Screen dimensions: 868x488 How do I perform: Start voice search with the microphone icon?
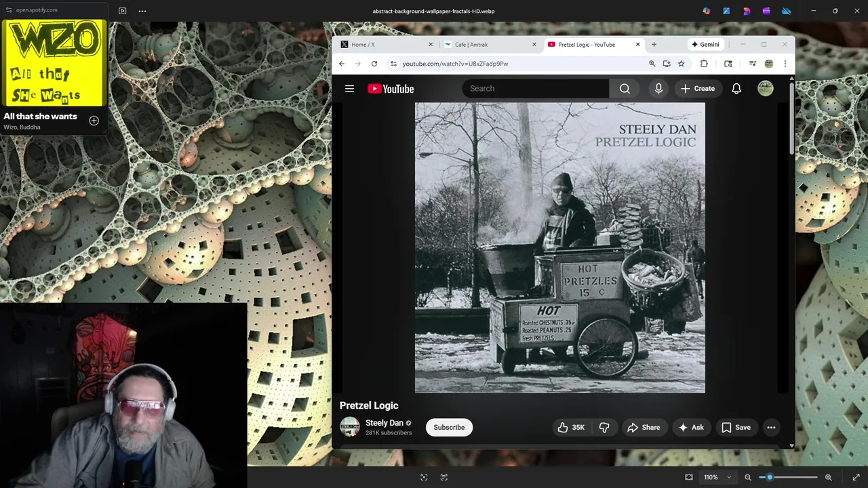658,89
